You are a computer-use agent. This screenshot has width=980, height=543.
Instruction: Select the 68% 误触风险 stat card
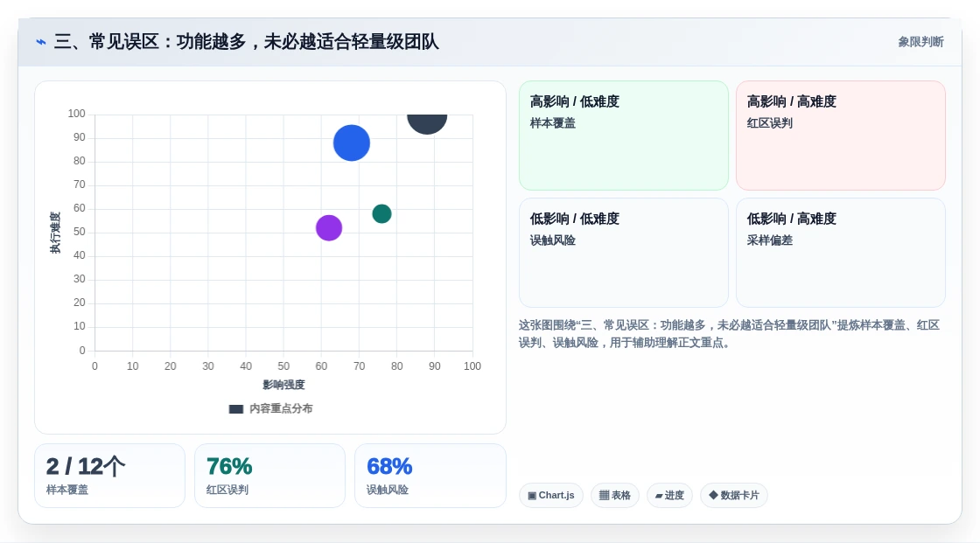[430, 476]
